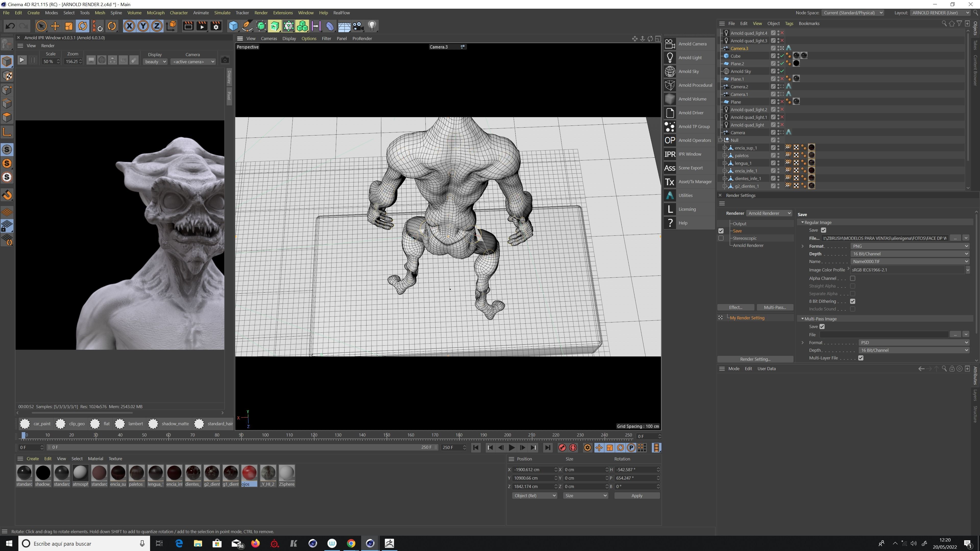Click the Arnold Driver shelf icon
The image size is (980, 551).
click(670, 113)
